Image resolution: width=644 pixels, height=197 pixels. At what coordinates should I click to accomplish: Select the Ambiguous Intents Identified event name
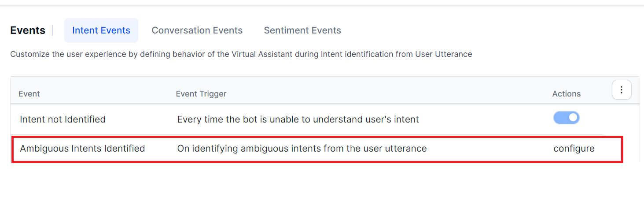tap(82, 149)
